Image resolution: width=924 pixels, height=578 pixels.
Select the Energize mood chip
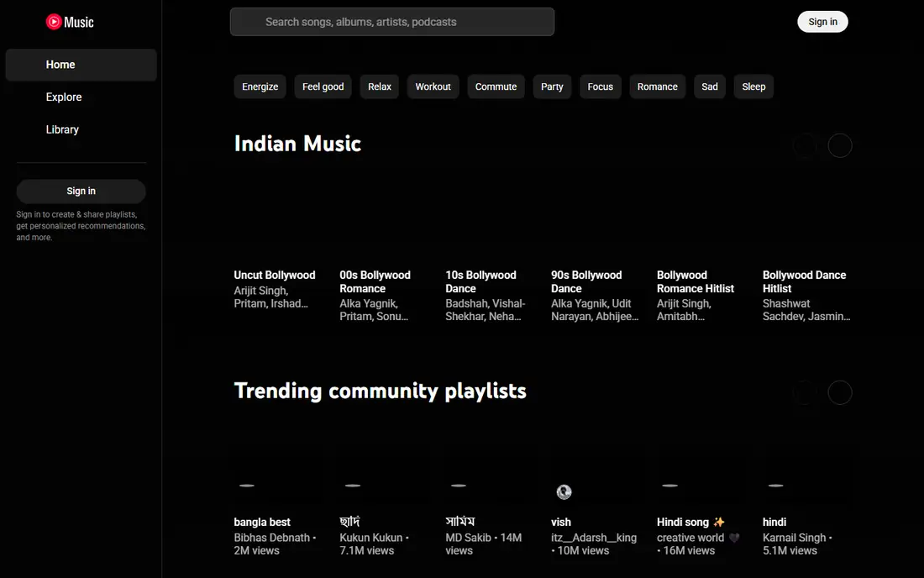[x=260, y=87]
